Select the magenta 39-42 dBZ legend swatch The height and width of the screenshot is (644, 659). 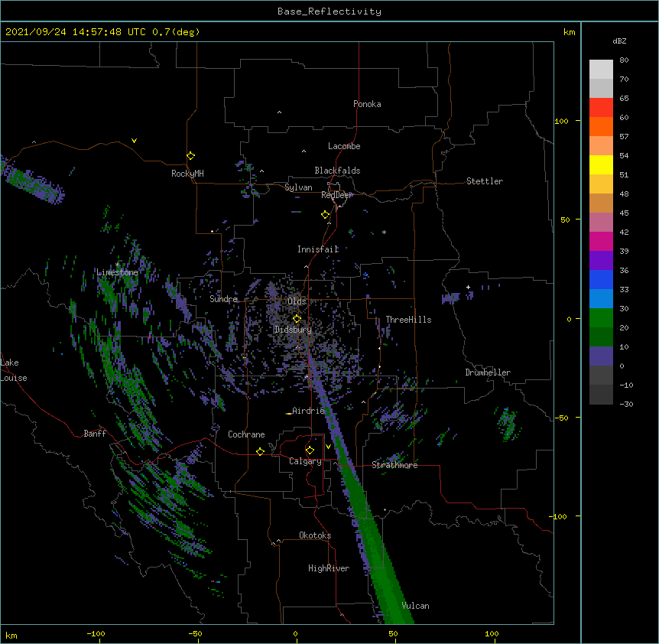(601, 241)
